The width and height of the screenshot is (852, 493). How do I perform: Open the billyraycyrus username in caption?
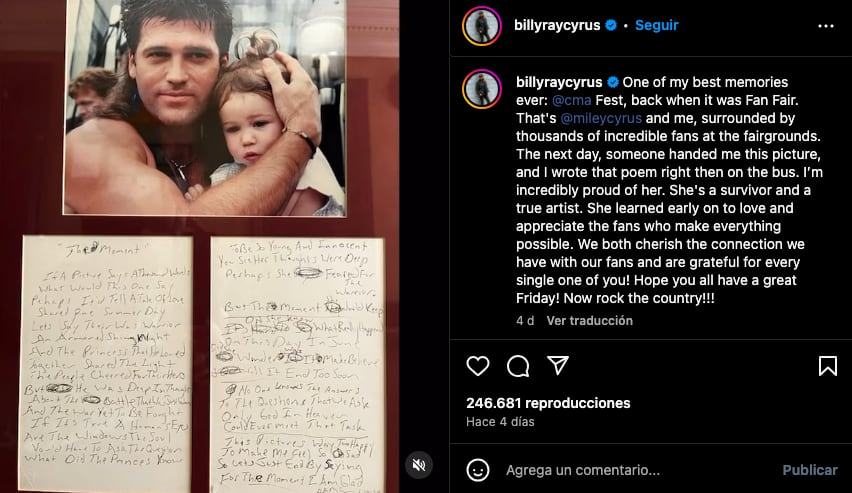pyautogui.click(x=559, y=82)
